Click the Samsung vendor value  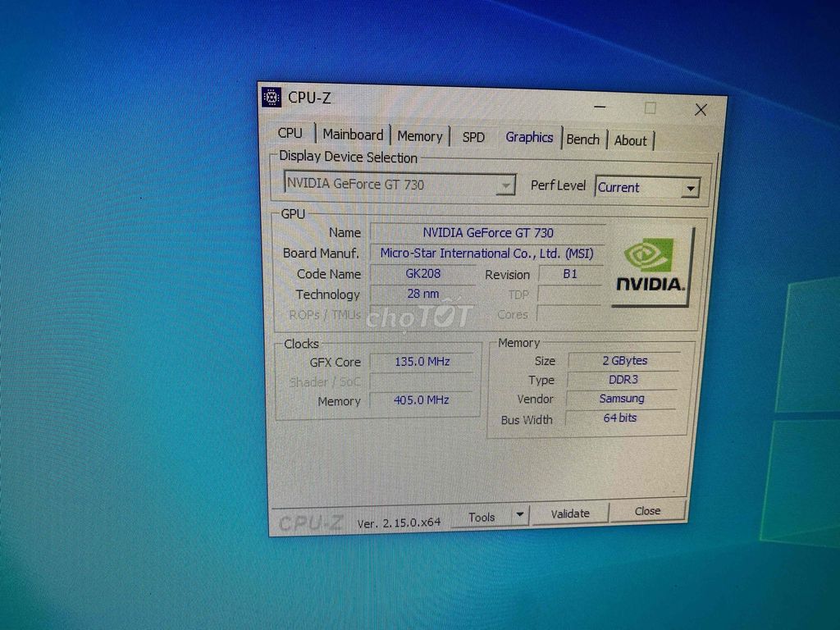622,399
